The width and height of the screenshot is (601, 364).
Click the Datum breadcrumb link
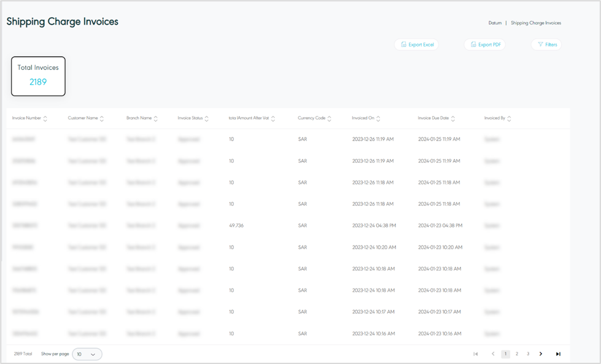495,23
